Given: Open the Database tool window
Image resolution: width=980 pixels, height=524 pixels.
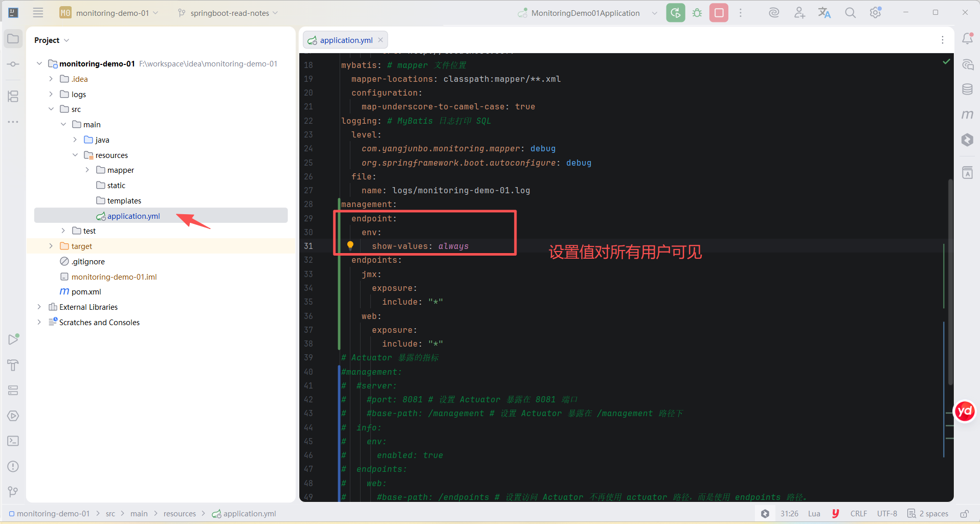Looking at the screenshot, I should 967,89.
